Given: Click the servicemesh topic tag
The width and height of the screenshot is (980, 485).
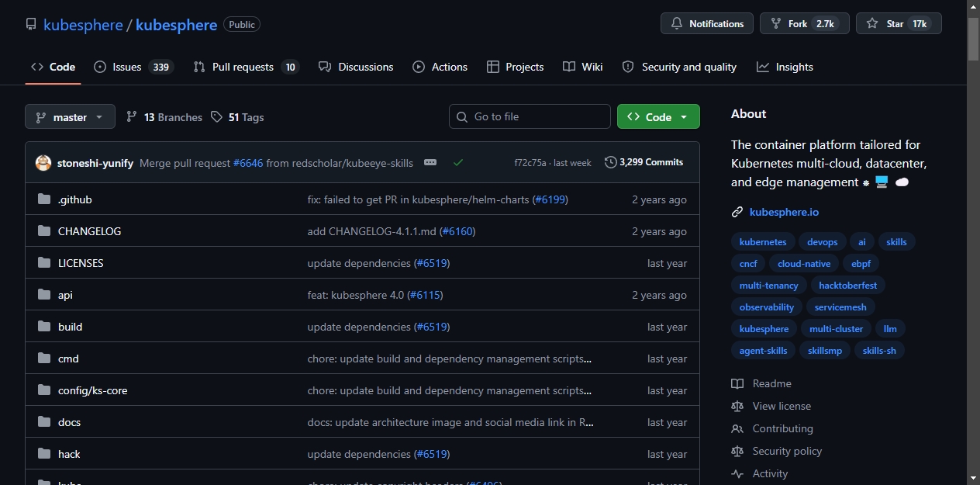Looking at the screenshot, I should 840,307.
